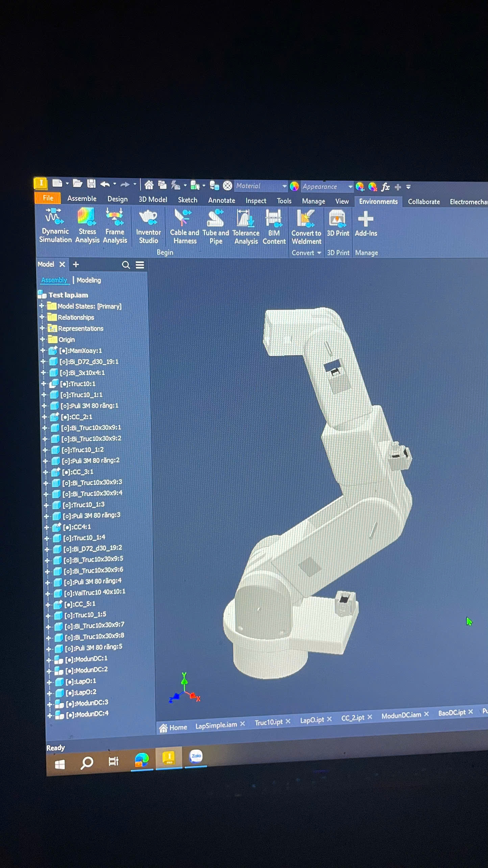
Task: Expand the ModunDC:1 subassembly
Action: 49,660
